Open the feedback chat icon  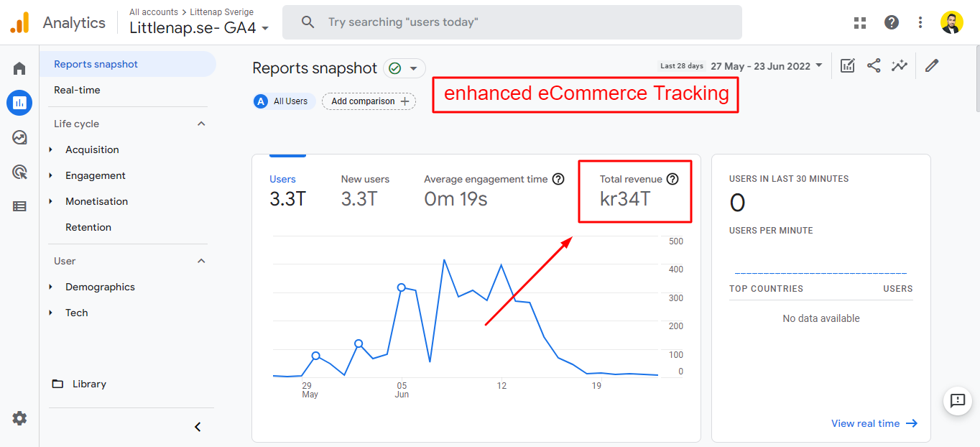[958, 400]
